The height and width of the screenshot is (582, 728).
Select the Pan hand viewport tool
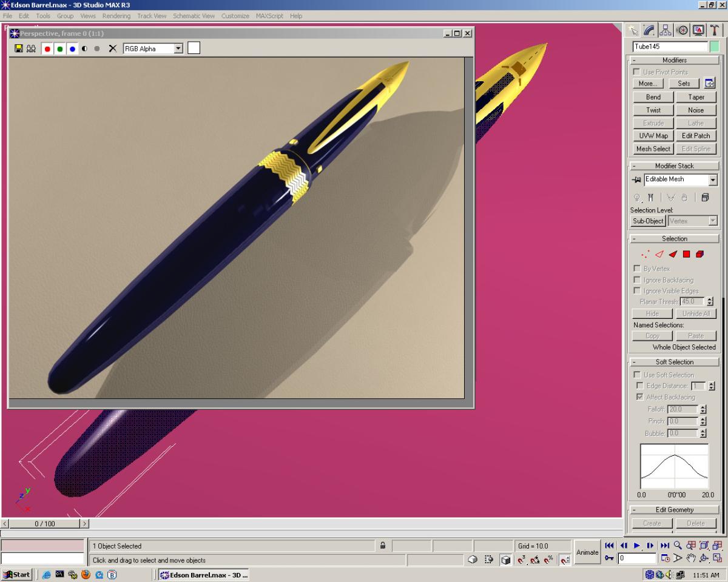[690, 558]
